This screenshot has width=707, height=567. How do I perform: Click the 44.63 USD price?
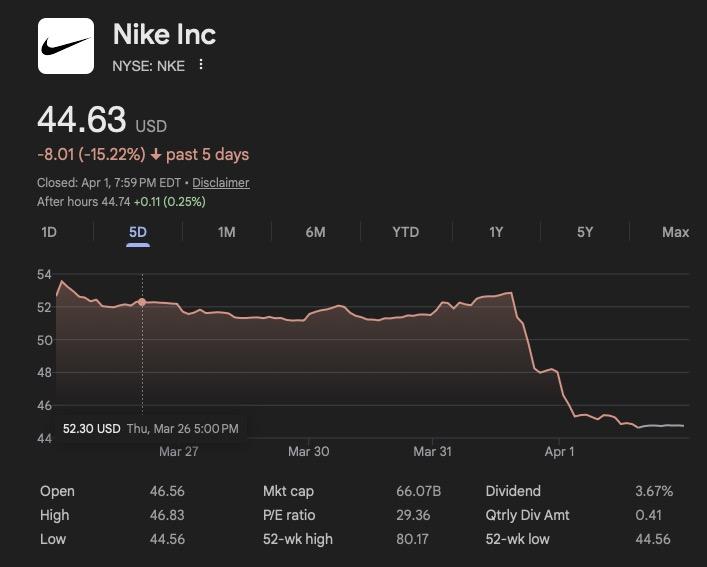[x=82, y=120]
